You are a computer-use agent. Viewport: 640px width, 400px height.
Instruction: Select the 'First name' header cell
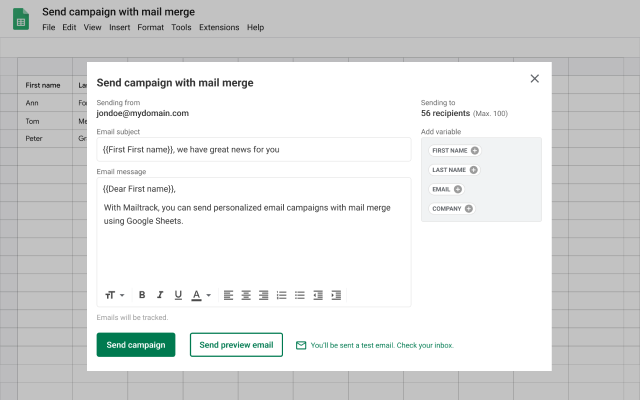click(x=45, y=85)
